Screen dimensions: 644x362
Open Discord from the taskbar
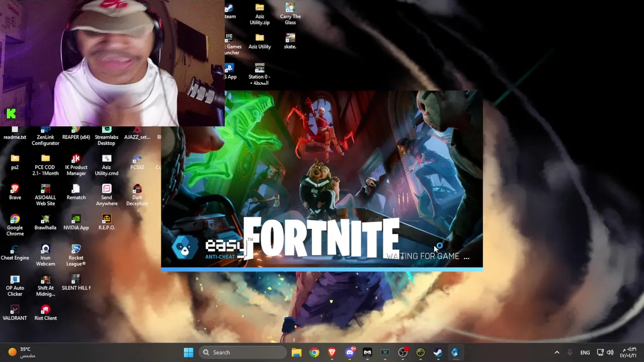(350, 352)
